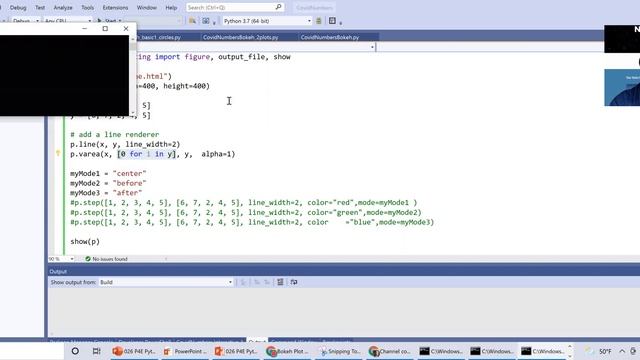
Task: Switch to the basic1_circles.py tab
Action: pyautogui.click(x=160, y=37)
